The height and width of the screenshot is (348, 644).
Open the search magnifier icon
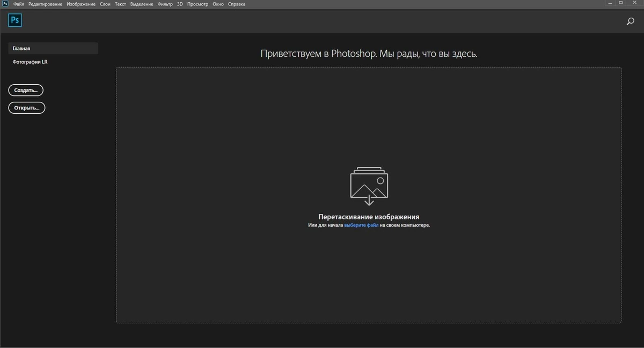click(631, 21)
